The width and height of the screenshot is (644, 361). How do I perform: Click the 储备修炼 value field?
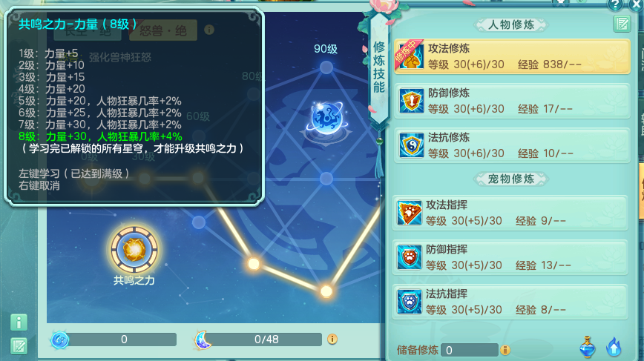click(x=469, y=350)
